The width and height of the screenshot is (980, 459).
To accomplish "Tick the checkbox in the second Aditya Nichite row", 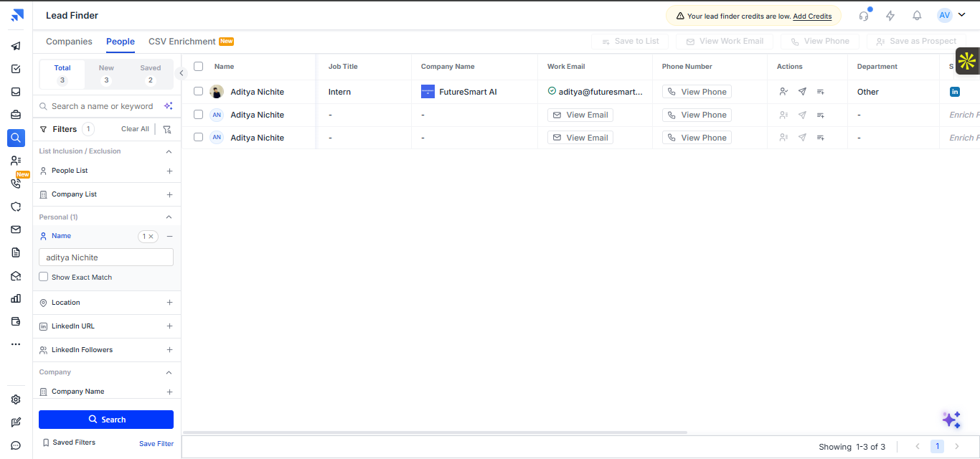I will pyautogui.click(x=199, y=114).
